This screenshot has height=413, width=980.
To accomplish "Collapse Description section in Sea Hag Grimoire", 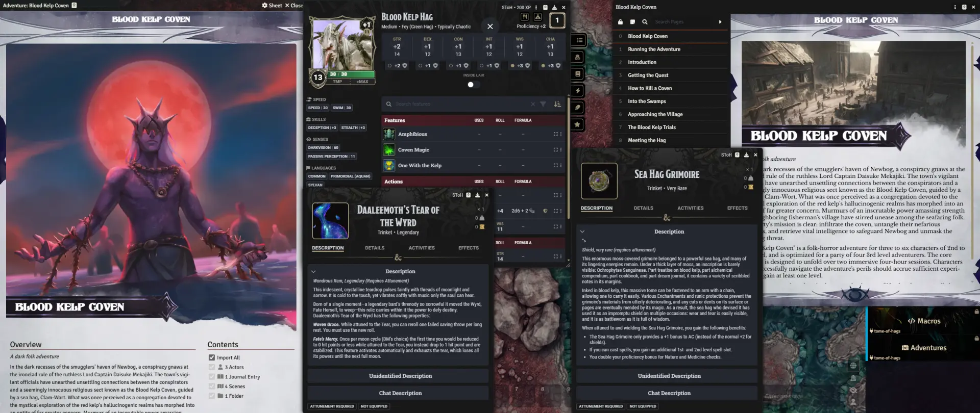I will click(582, 231).
